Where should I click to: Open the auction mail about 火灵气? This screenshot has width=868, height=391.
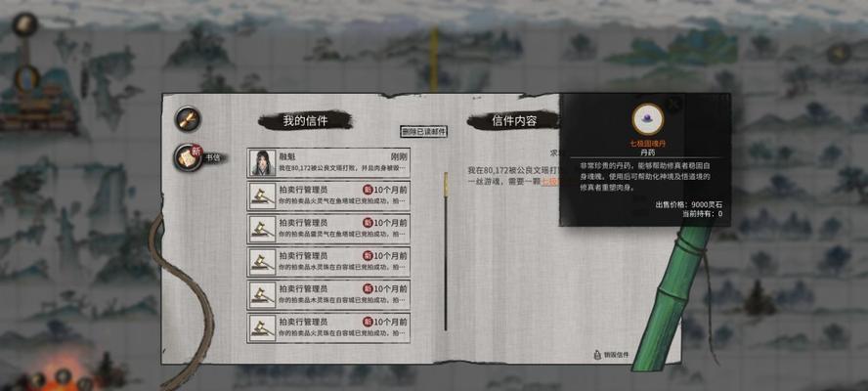coord(328,195)
